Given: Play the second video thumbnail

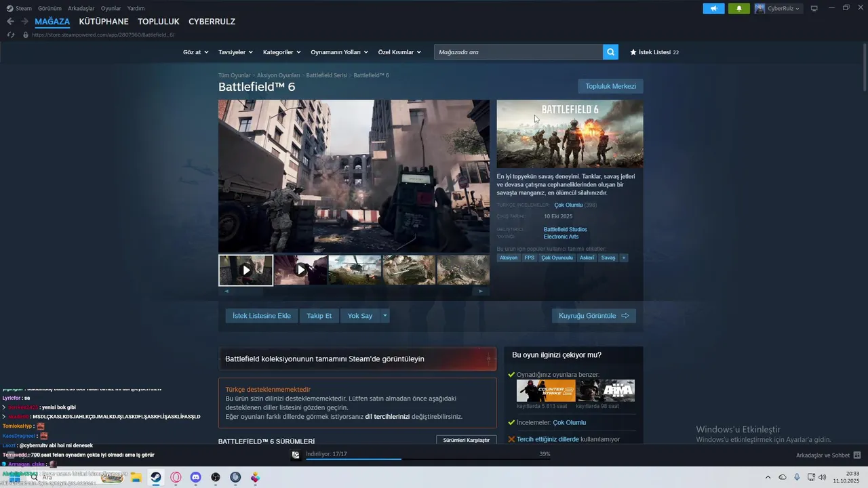Looking at the screenshot, I should [301, 270].
